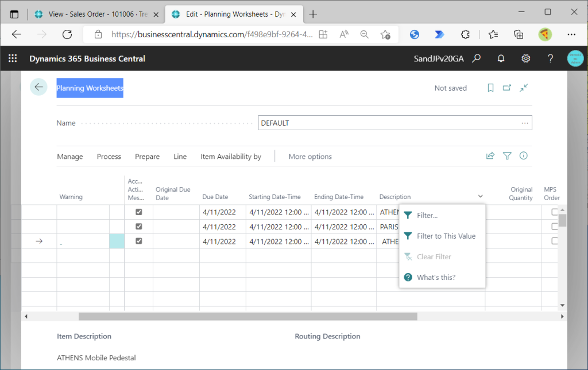588x370 pixels.
Task: Click the search magnifier in Business Central header
Action: tap(476, 59)
